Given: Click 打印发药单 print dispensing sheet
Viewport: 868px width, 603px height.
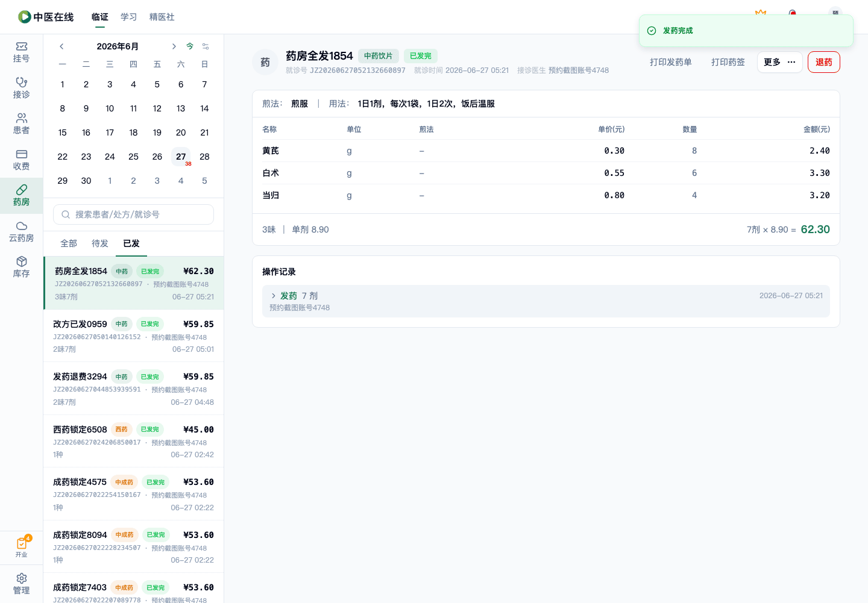Looking at the screenshot, I should click(671, 62).
